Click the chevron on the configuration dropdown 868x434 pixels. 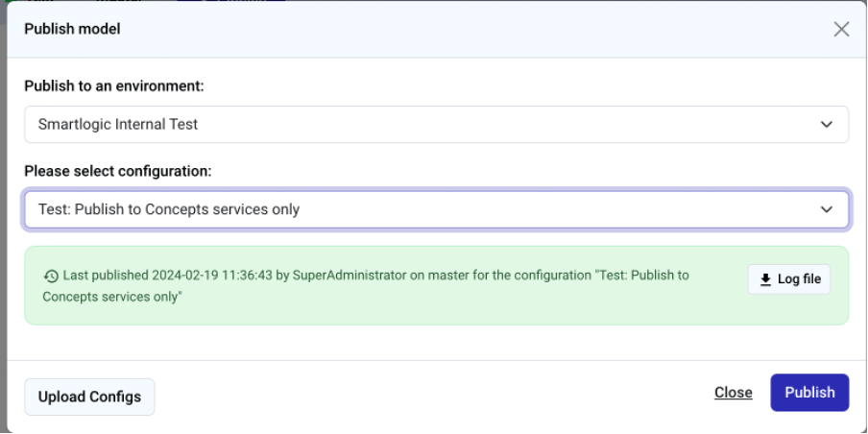[x=826, y=209]
